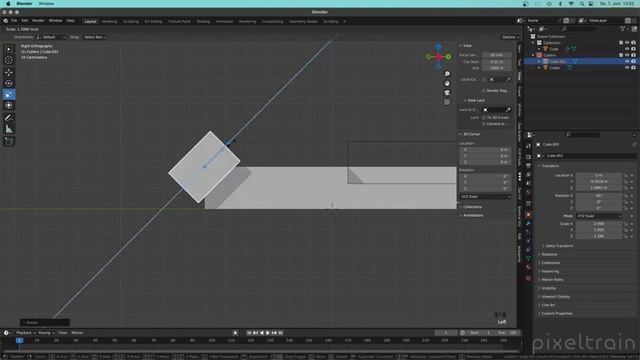Click the pan hand icon in viewport
Viewport: 640px width, 360px height.
[447, 83]
